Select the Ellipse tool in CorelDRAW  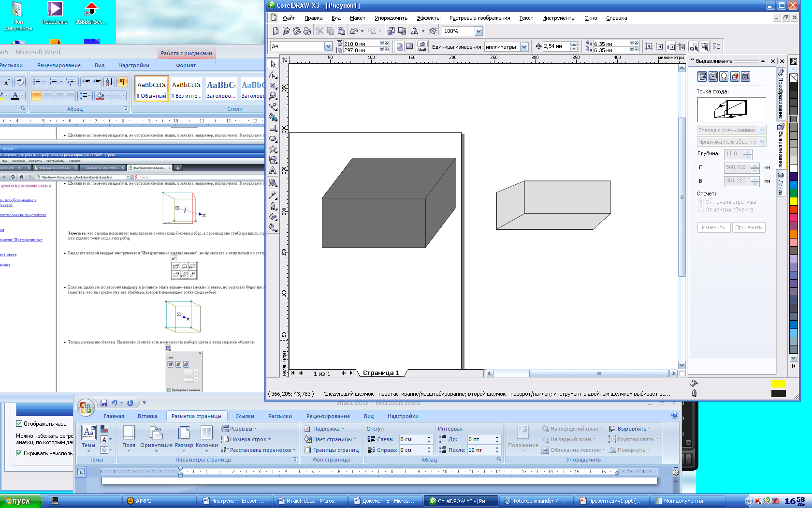[x=273, y=139]
